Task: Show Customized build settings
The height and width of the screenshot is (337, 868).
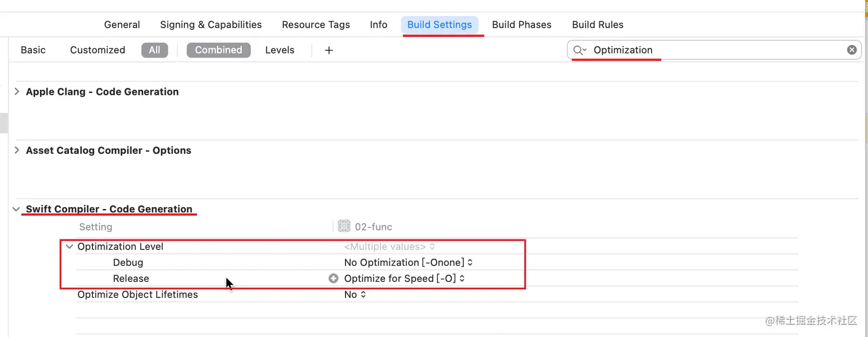Action: tap(98, 50)
